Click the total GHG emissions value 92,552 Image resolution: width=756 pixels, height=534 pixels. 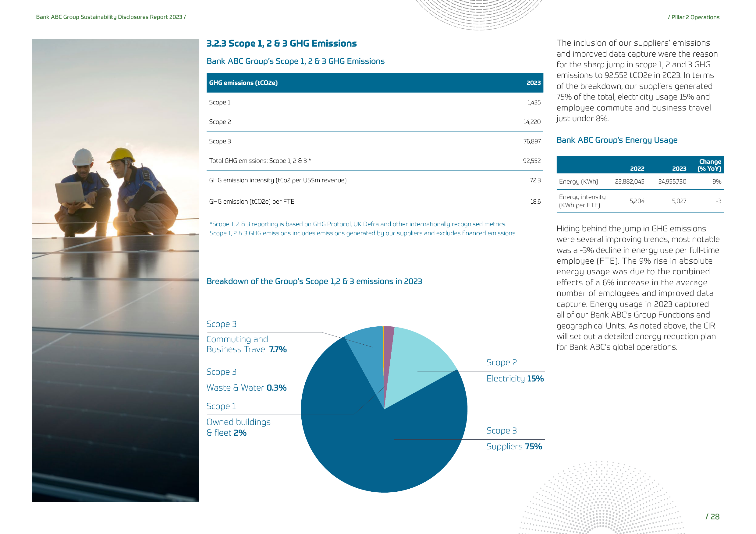pos(532,160)
